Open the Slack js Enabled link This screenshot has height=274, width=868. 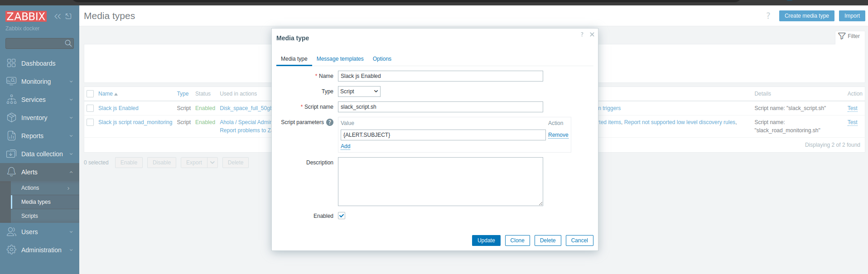click(x=118, y=108)
